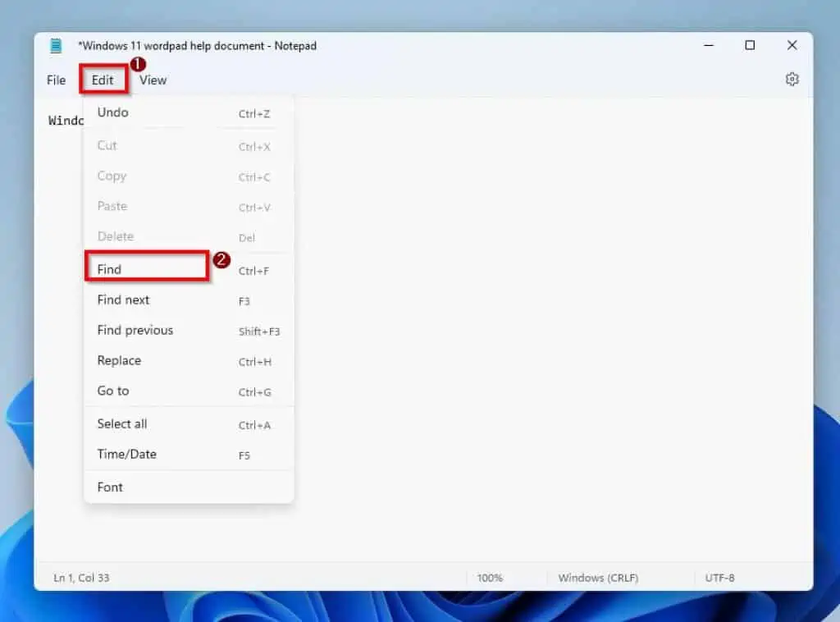Minimize the Notepad window

[708, 45]
